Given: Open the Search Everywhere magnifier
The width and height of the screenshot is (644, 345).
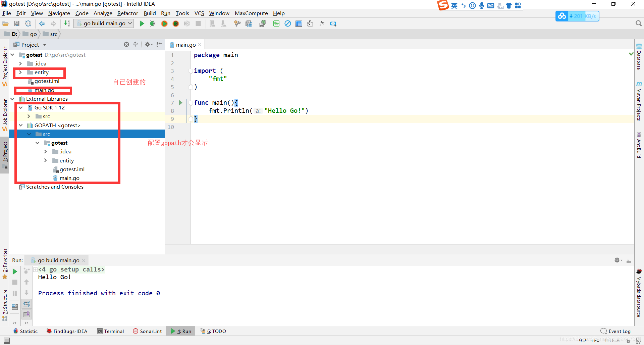Looking at the screenshot, I should point(638,23).
